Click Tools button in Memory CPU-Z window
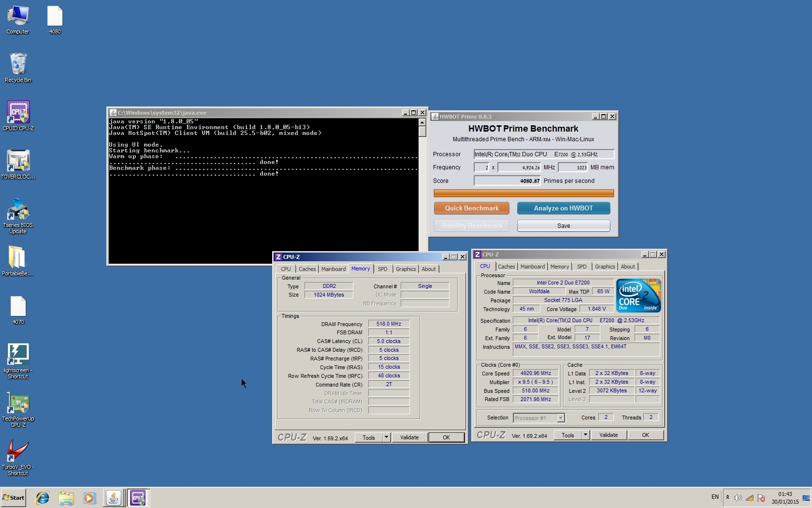This screenshot has width=812, height=508. [369, 437]
